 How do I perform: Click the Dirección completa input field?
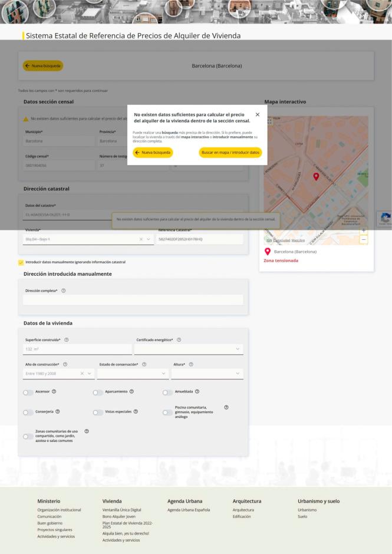[133, 300]
